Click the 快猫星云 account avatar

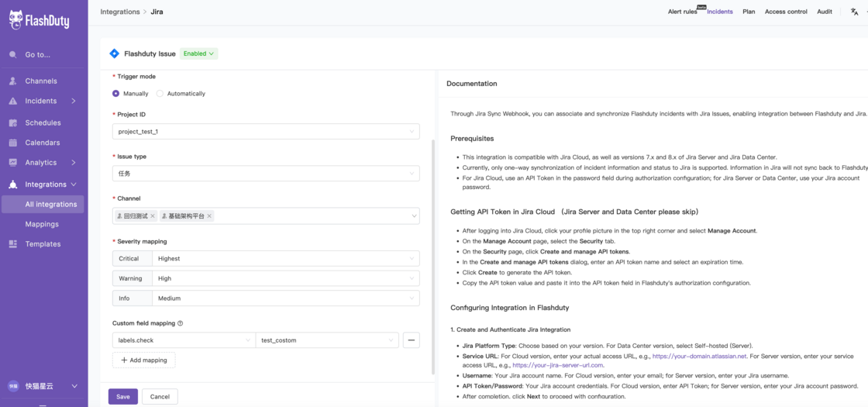point(12,386)
